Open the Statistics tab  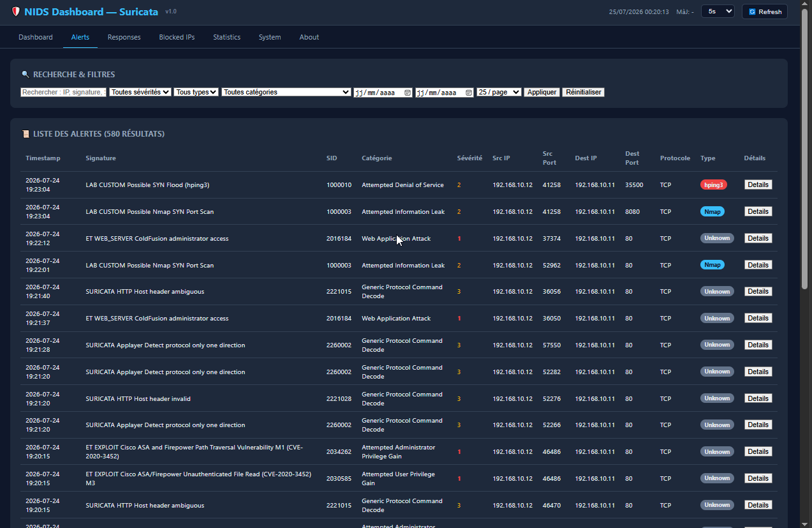[226, 37]
